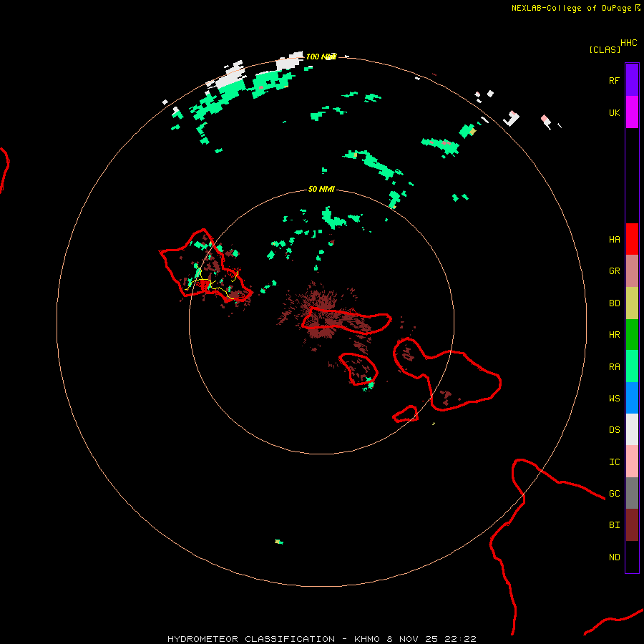The width and height of the screenshot is (644, 644).
Task: Select the "RA" legend label
Action: click(614, 367)
